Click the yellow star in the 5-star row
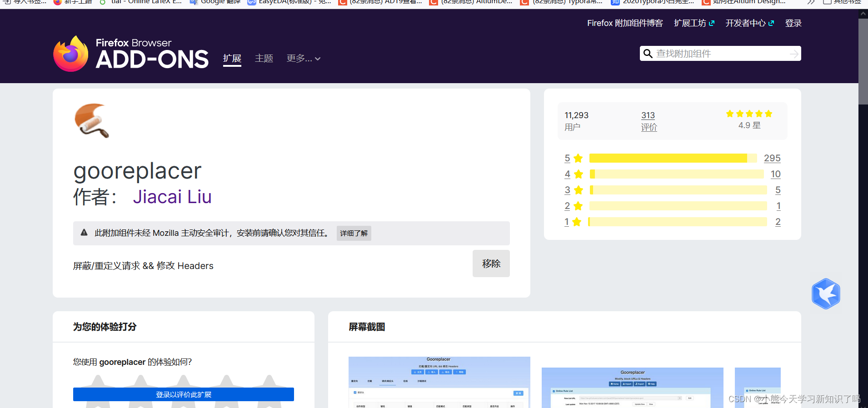The width and height of the screenshot is (868, 408). 578,158
